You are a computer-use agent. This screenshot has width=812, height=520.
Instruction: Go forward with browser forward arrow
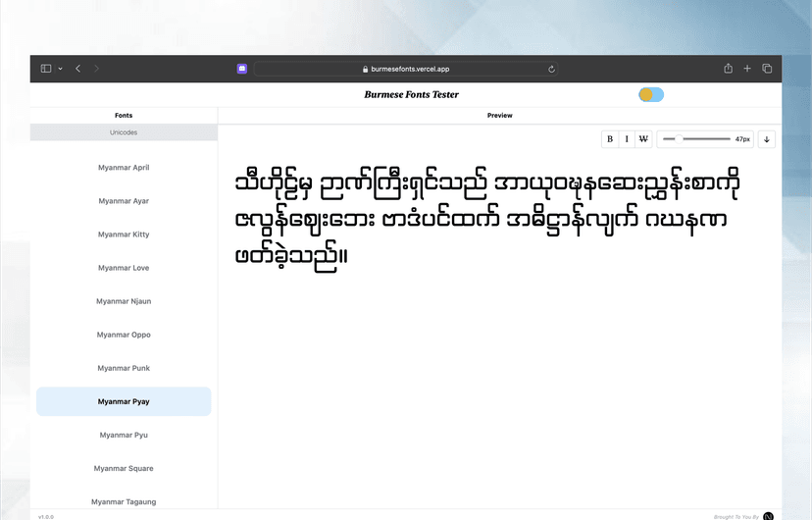[x=96, y=69]
